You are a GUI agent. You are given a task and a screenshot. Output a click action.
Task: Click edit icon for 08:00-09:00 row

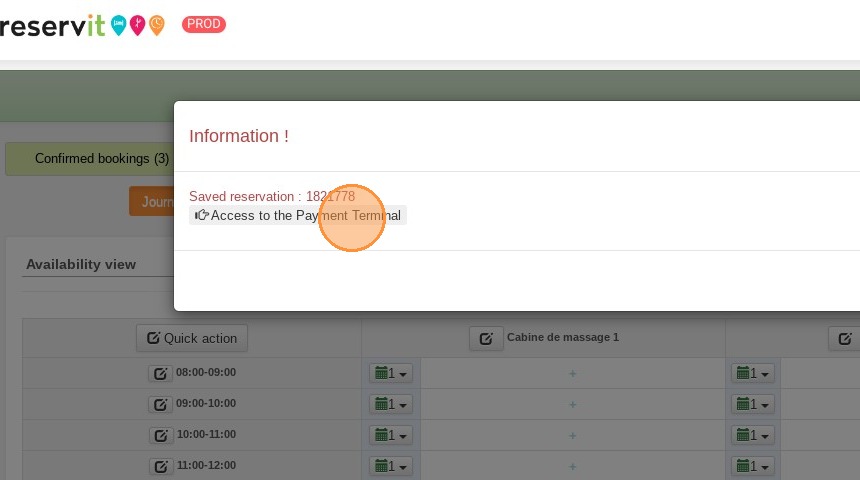click(x=160, y=374)
